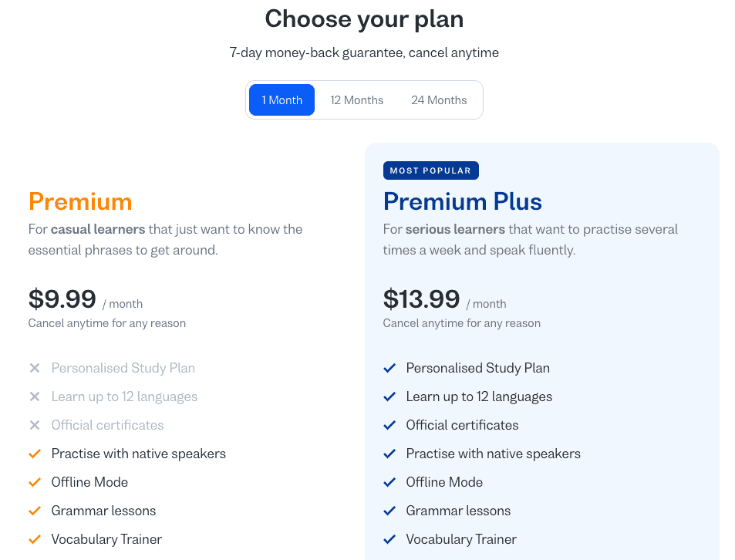735x560 pixels.
Task: Click the orange checkmark next to Practise with native speakers
Action: tap(35, 454)
